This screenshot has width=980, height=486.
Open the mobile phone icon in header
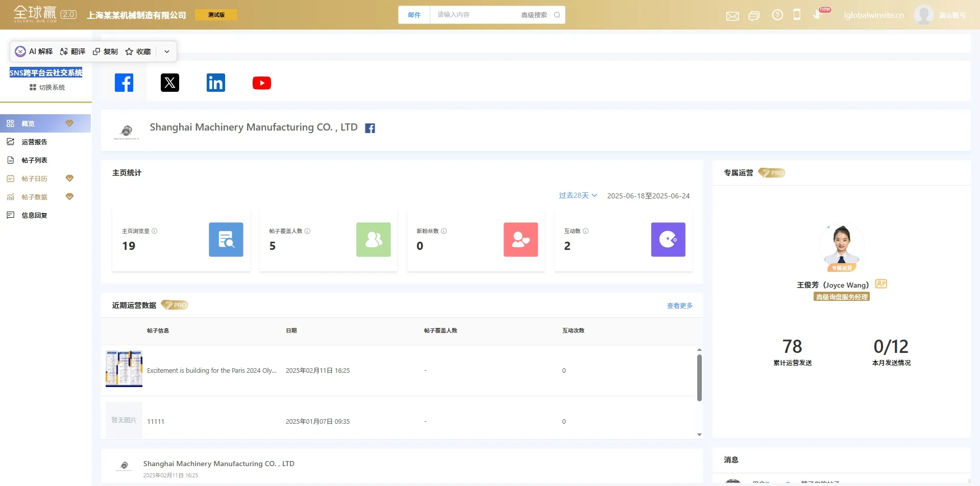tap(797, 15)
